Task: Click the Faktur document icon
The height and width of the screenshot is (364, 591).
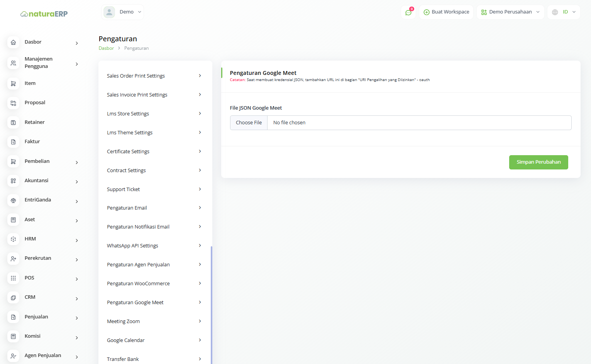Action: point(13,142)
